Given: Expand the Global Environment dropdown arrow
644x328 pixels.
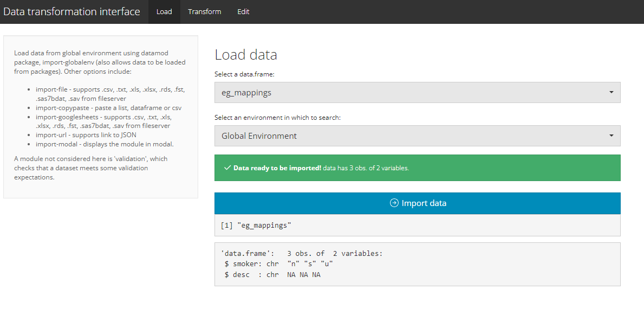Looking at the screenshot, I should [611, 136].
